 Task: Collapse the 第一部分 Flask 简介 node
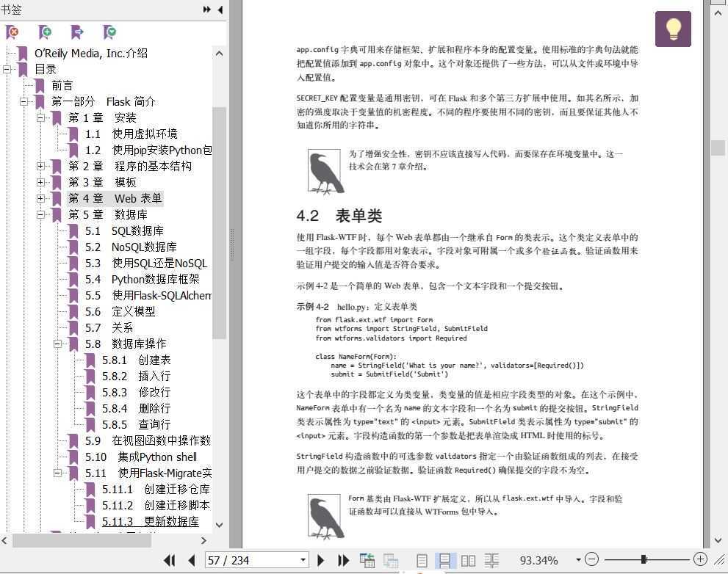(x=24, y=101)
